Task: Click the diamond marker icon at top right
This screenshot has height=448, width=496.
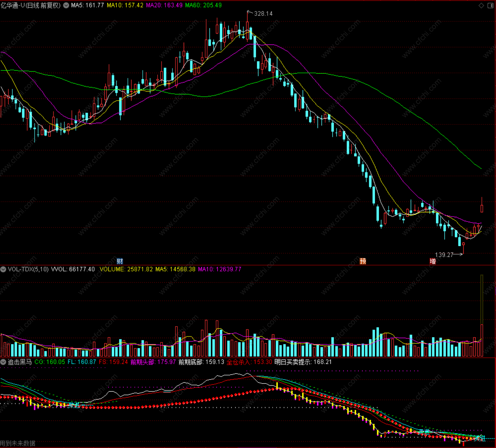Action: click(x=481, y=5)
